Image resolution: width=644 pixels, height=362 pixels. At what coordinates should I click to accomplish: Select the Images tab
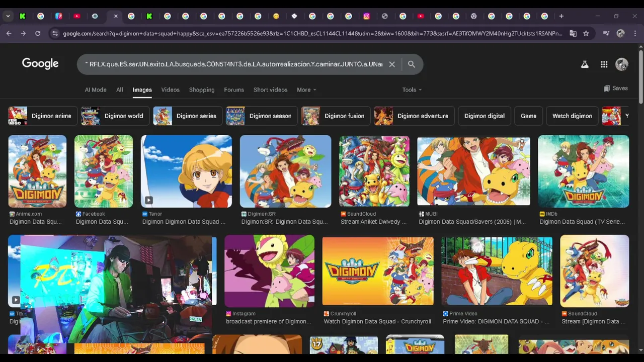(142, 89)
